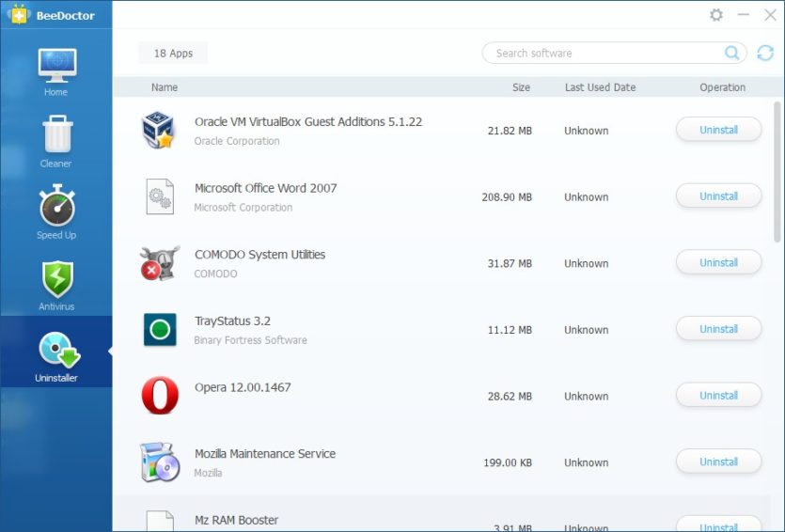785x532 pixels.
Task: Click the 28.62 MB size value
Action: pyautogui.click(x=510, y=397)
